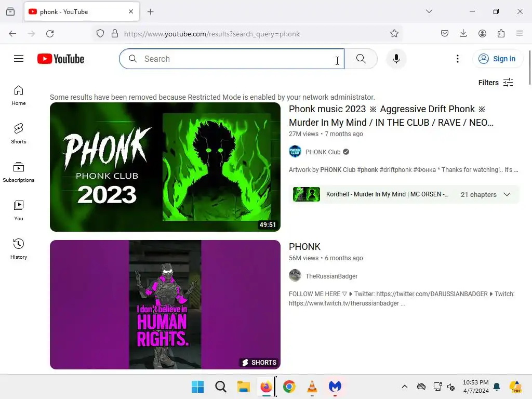
Task: Focus the YouTube search field
Action: tap(232, 59)
